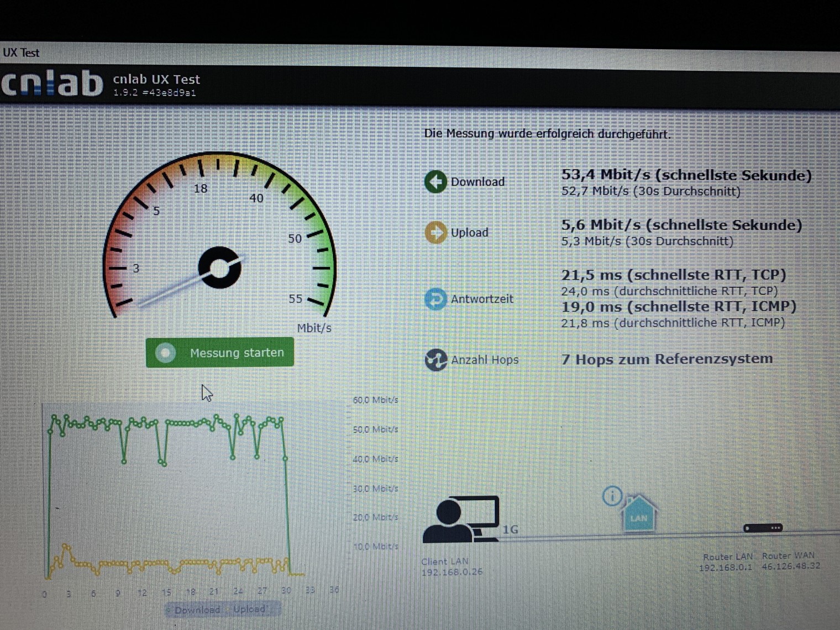Screen dimensions: 840x630
Task: Click the 5,6 Mbit/s upload result
Action: click(x=681, y=225)
